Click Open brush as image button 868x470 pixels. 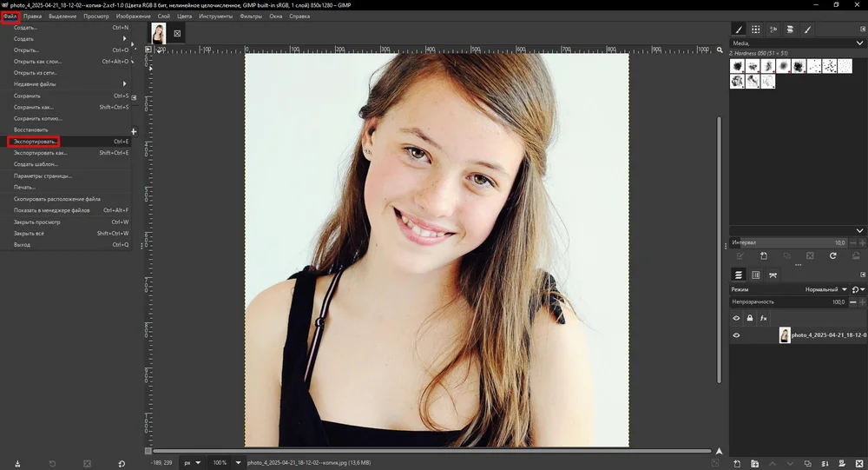[855, 255]
